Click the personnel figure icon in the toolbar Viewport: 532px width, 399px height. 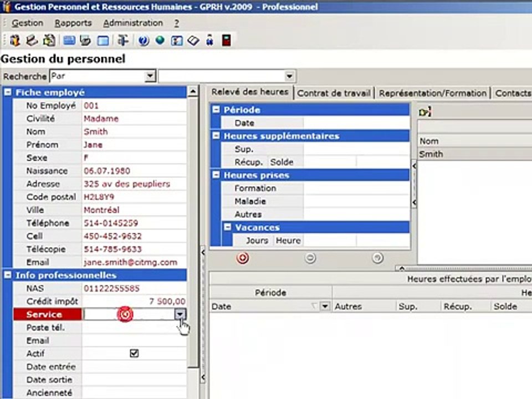pos(14,40)
